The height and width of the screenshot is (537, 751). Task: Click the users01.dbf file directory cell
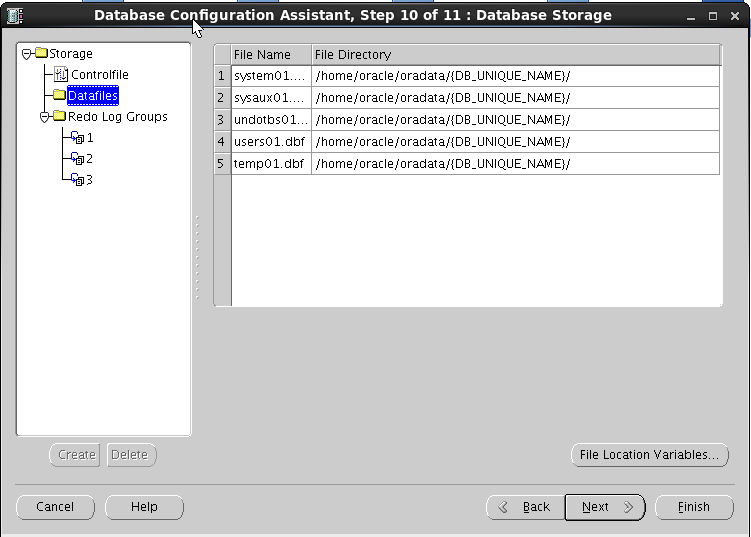point(516,142)
